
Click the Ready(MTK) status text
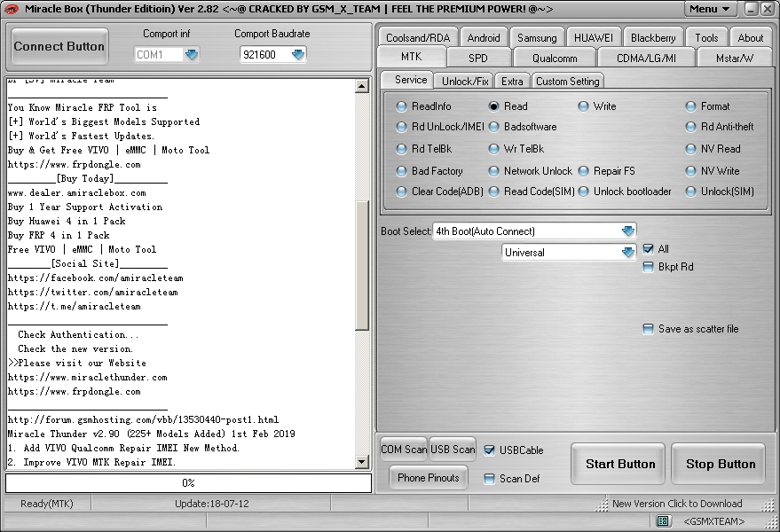[47, 504]
